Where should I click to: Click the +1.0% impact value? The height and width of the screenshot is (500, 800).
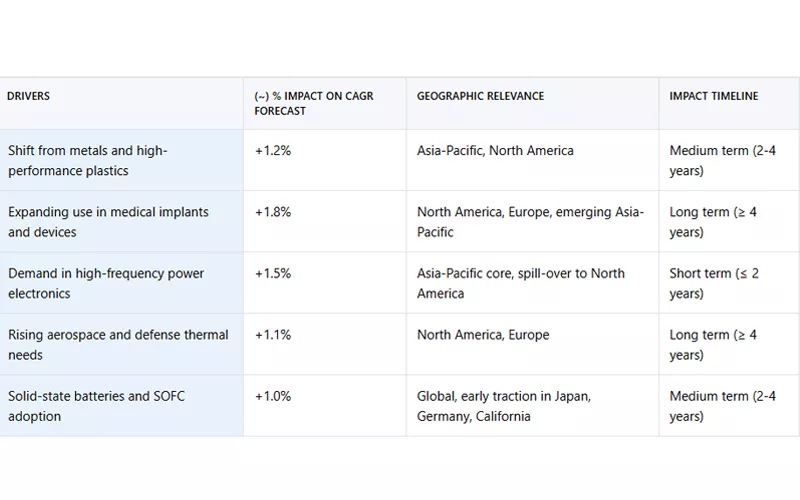coord(273,396)
